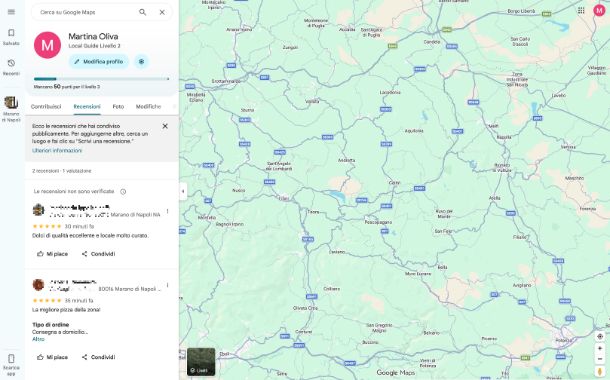Switch to the Foto tab
The width and height of the screenshot is (610, 380).
click(118, 107)
